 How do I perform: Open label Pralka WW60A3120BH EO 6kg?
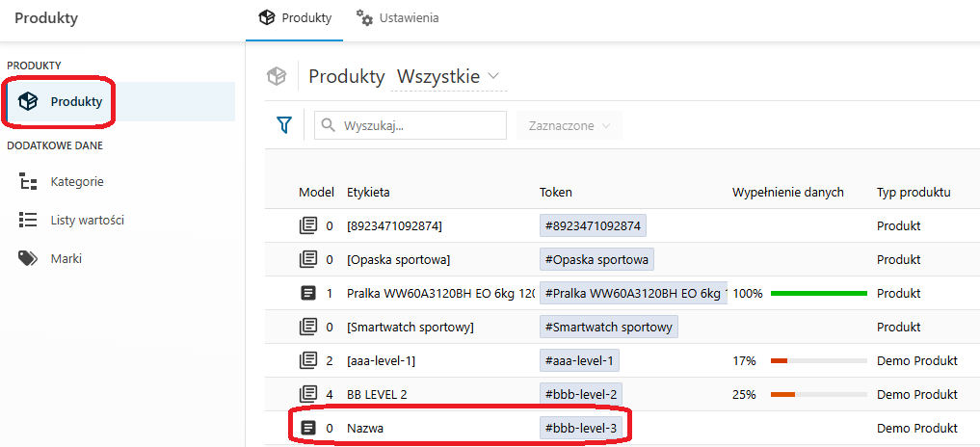pos(440,293)
